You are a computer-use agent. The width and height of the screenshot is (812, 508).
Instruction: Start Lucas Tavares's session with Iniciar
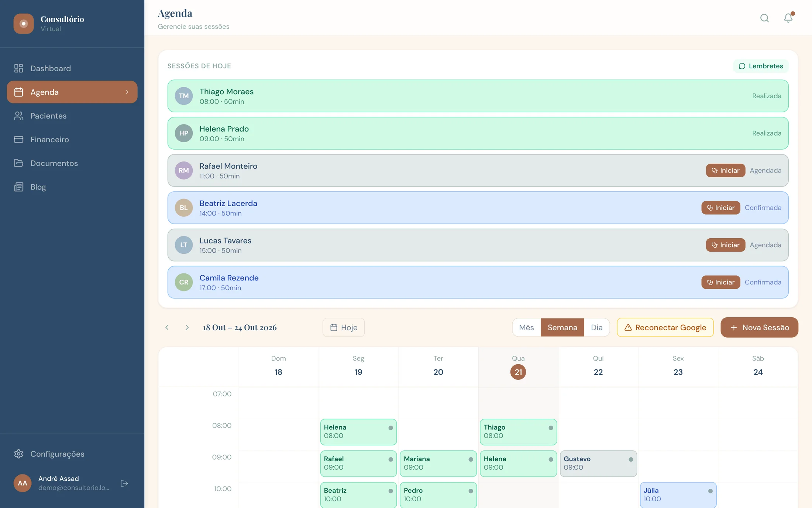tap(725, 245)
